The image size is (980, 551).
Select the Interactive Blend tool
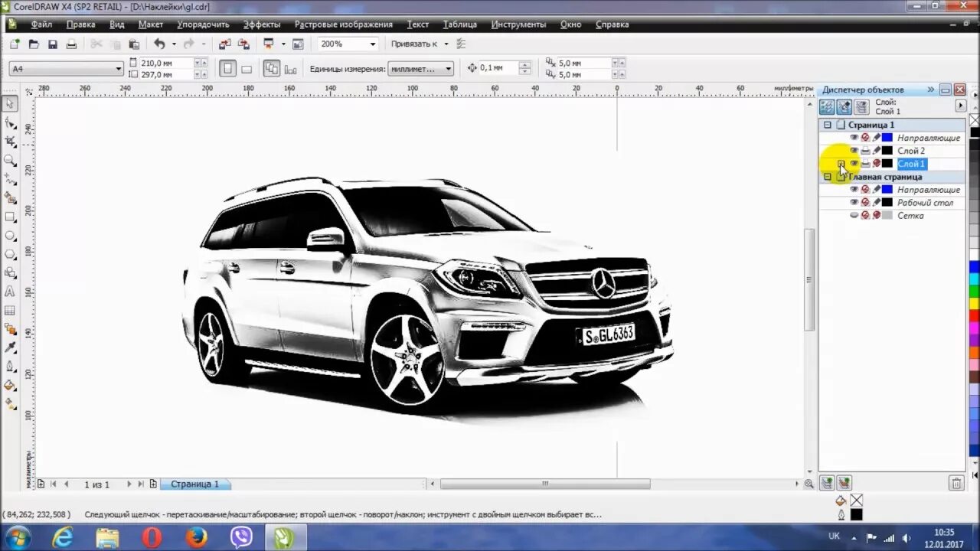coord(10,329)
